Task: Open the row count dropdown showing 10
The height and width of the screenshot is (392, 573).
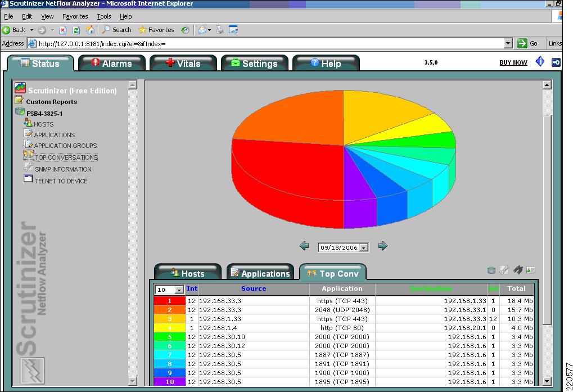Action: pyautogui.click(x=179, y=290)
